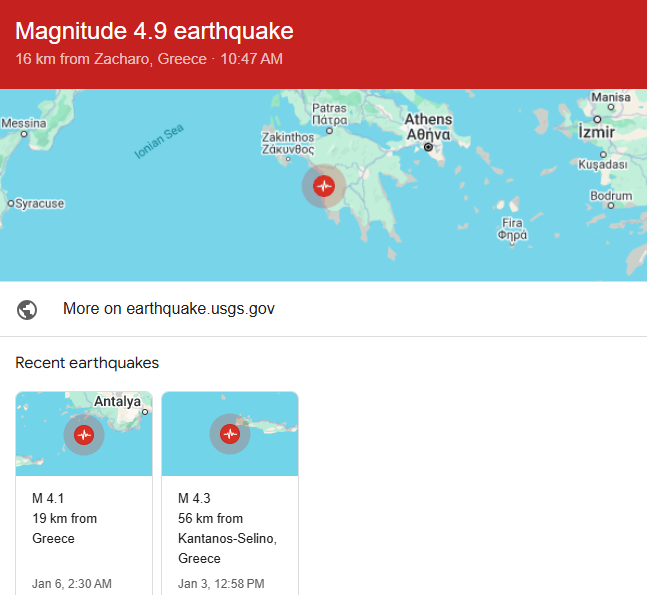Click the İzmir city dot on the map
Viewport: 647px width, 595px height.
click(597, 119)
